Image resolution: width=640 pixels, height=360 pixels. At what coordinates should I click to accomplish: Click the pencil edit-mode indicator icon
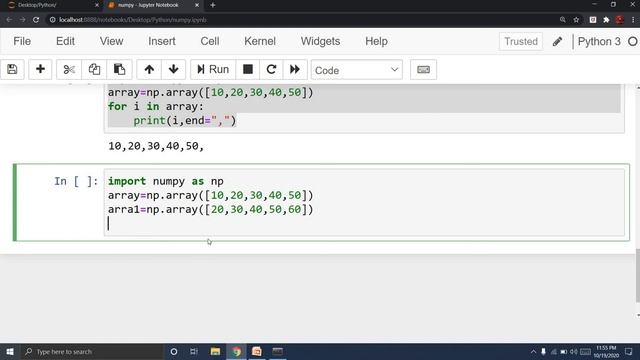click(557, 41)
